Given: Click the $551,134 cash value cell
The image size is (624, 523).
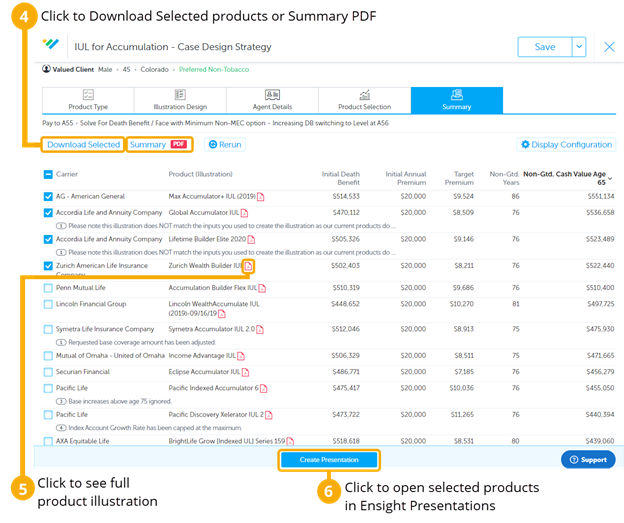Looking at the screenshot, I should (601, 196).
